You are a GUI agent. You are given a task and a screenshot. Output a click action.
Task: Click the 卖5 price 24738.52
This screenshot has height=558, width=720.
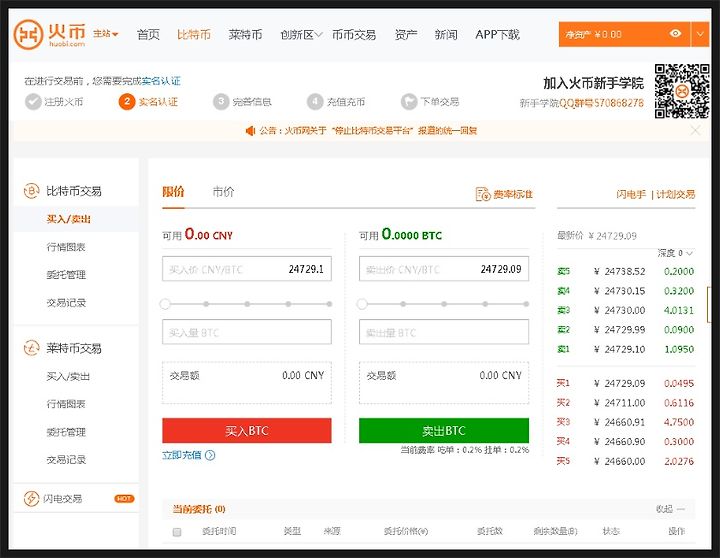619,271
